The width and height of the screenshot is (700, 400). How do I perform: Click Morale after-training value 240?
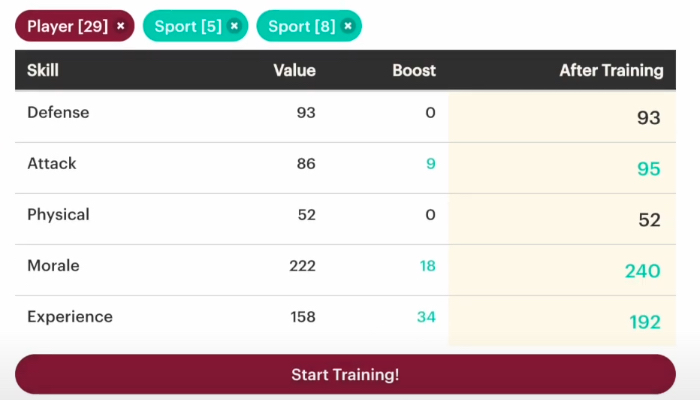(x=642, y=271)
